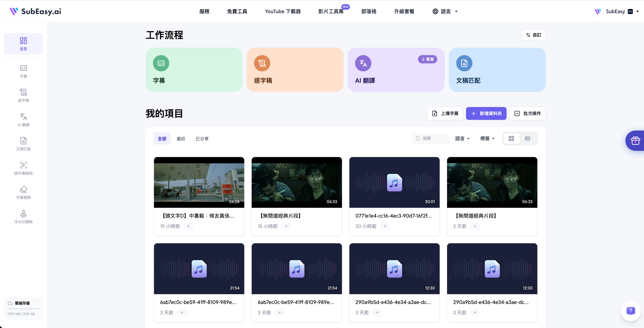The width and height of the screenshot is (644, 328).
Task: Select the 全部 projects tab
Action: (x=162, y=138)
